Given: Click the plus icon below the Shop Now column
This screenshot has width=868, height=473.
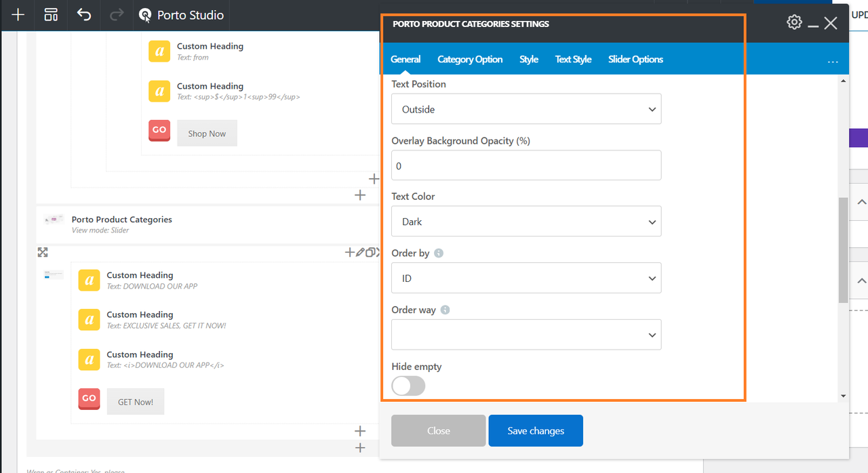Looking at the screenshot, I should [x=374, y=179].
